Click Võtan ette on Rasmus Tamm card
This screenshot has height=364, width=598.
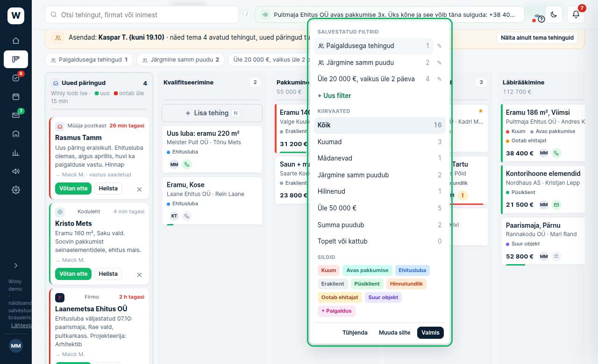73,189
